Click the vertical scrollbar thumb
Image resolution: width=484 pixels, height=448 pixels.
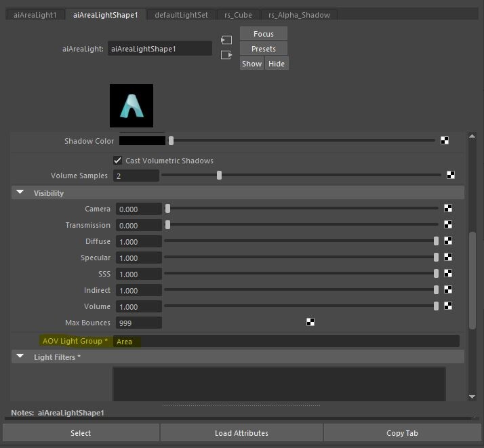(472, 281)
